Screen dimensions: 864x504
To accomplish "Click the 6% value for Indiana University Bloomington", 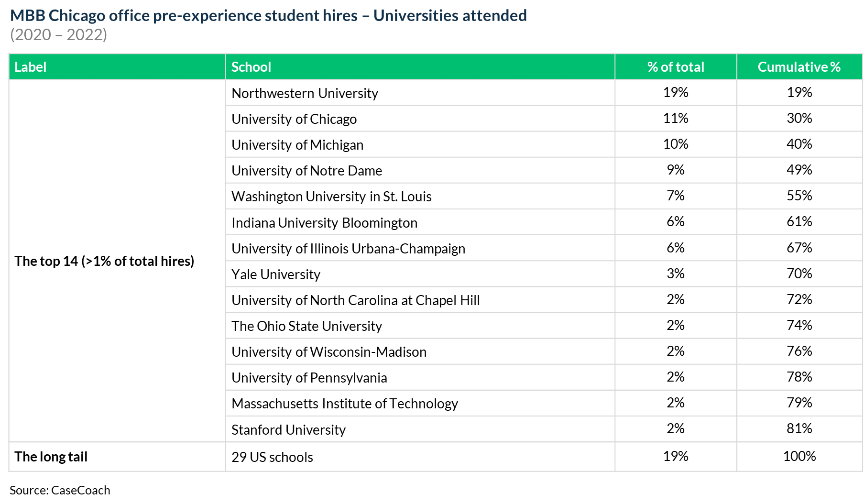I will tap(676, 221).
